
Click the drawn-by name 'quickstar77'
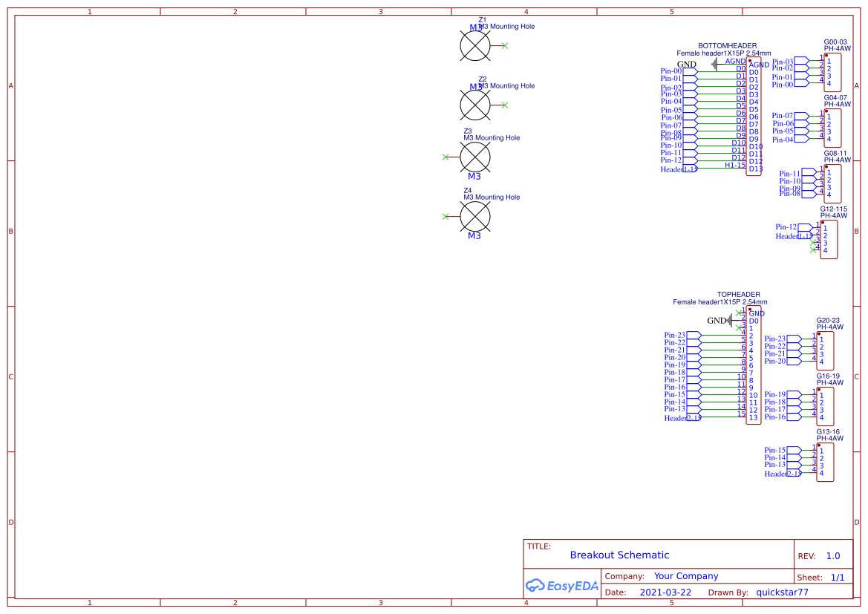coord(782,592)
